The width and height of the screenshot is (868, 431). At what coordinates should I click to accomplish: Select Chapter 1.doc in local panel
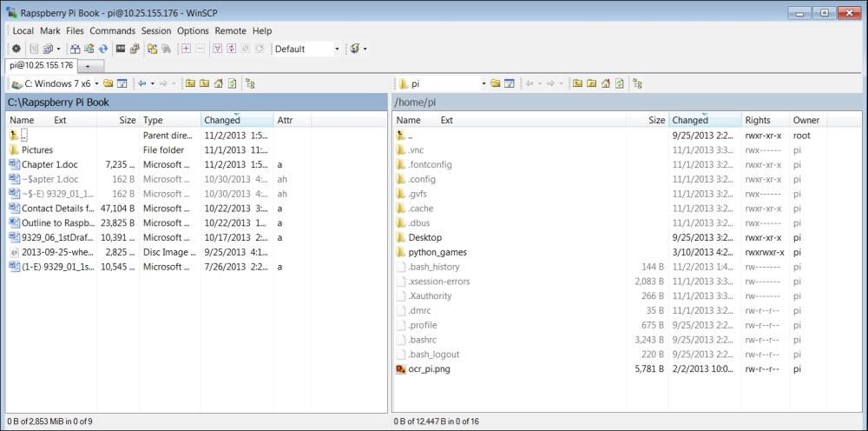(x=49, y=164)
